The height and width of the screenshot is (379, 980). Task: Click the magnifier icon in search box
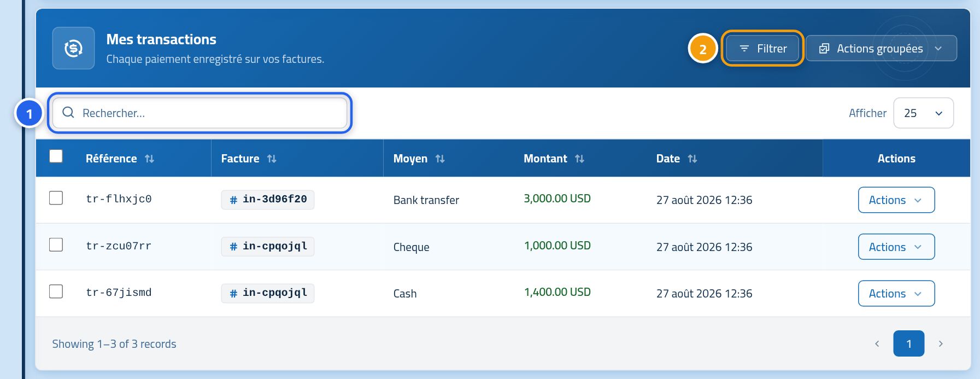tap(68, 113)
